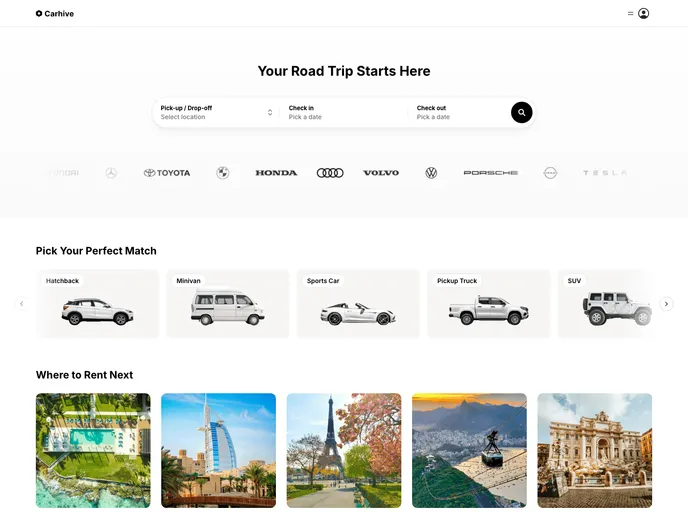
Task: Show next car types with right arrow
Action: (x=666, y=304)
